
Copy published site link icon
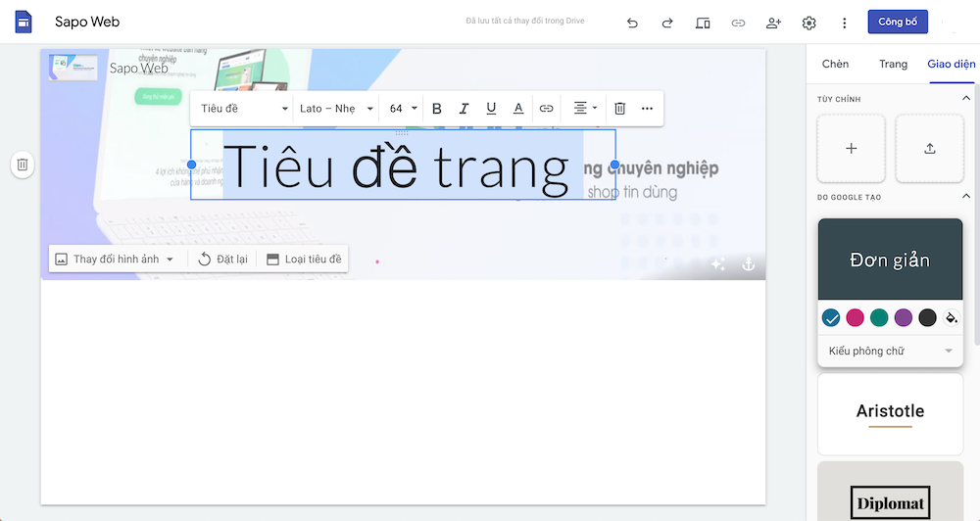coord(738,24)
